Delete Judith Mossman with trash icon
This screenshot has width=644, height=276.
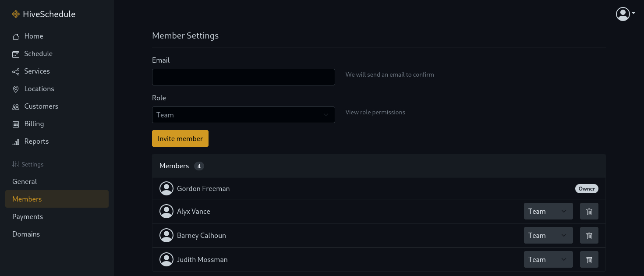[589, 259]
